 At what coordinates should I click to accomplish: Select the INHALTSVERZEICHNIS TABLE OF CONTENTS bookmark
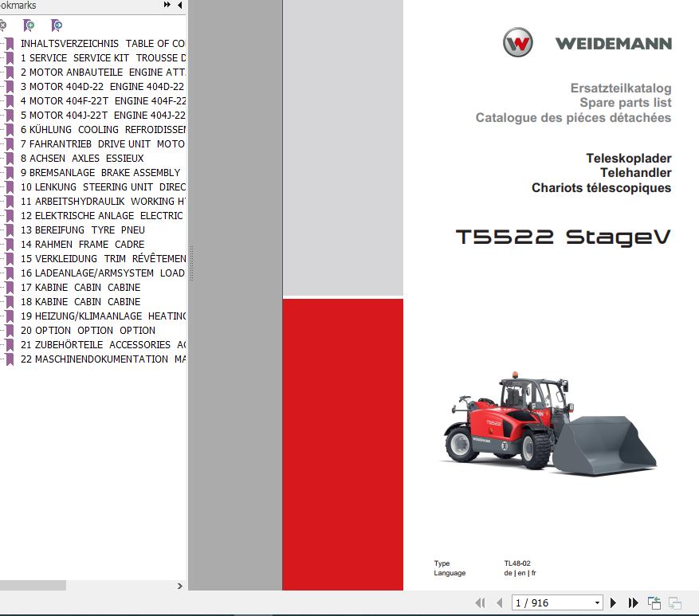pos(104,43)
